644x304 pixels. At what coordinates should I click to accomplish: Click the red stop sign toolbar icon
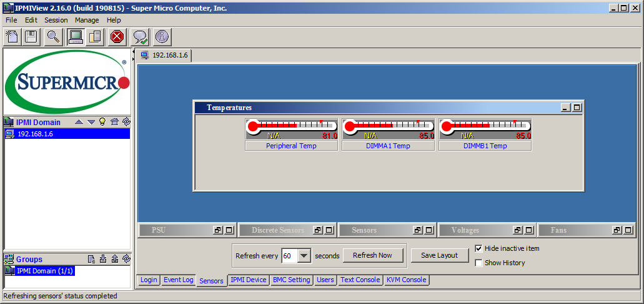(117, 37)
